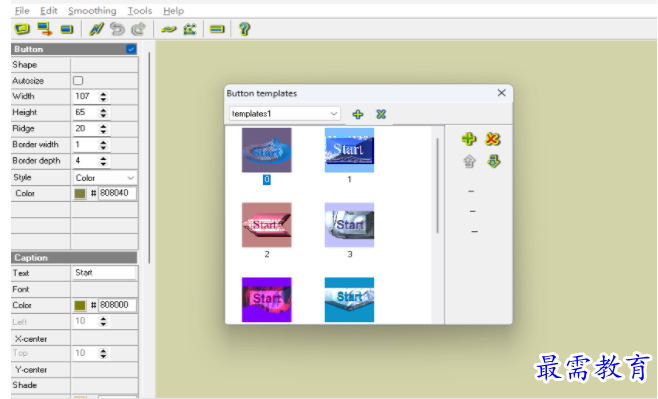Click the Border depth spinner arrows
Screen dimensions: 658x399
click(103, 161)
